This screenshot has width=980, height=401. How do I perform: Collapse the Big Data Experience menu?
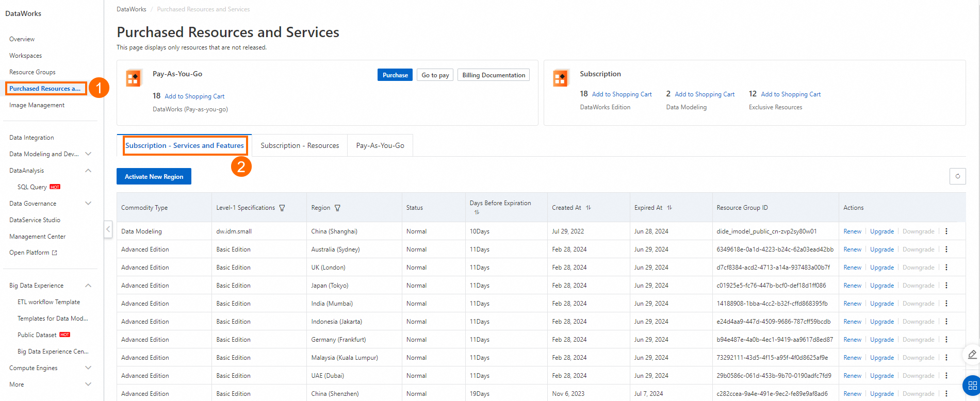click(88, 286)
